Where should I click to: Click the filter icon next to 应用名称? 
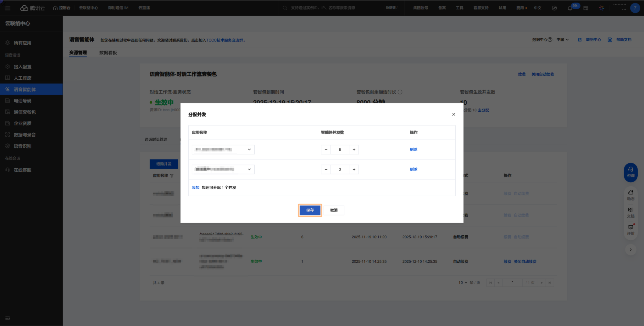[172, 176]
